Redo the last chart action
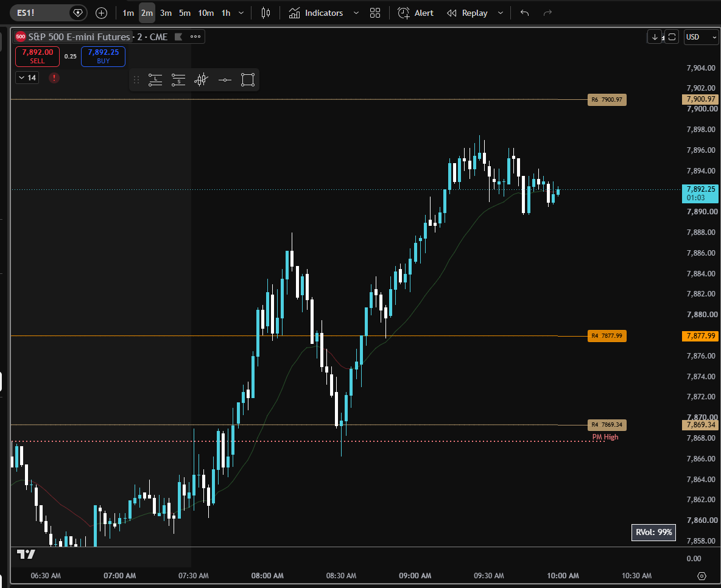The height and width of the screenshot is (588, 721). click(x=547, y=13)
